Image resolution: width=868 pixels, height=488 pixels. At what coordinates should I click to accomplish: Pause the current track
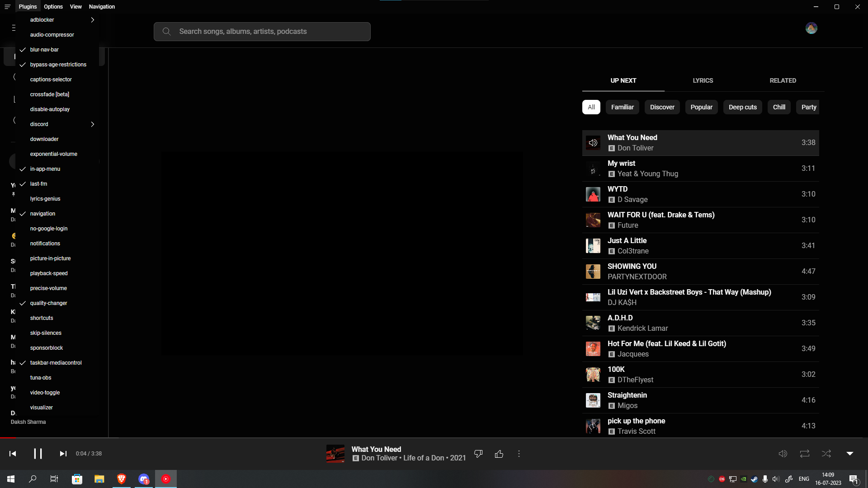(38, 454)
